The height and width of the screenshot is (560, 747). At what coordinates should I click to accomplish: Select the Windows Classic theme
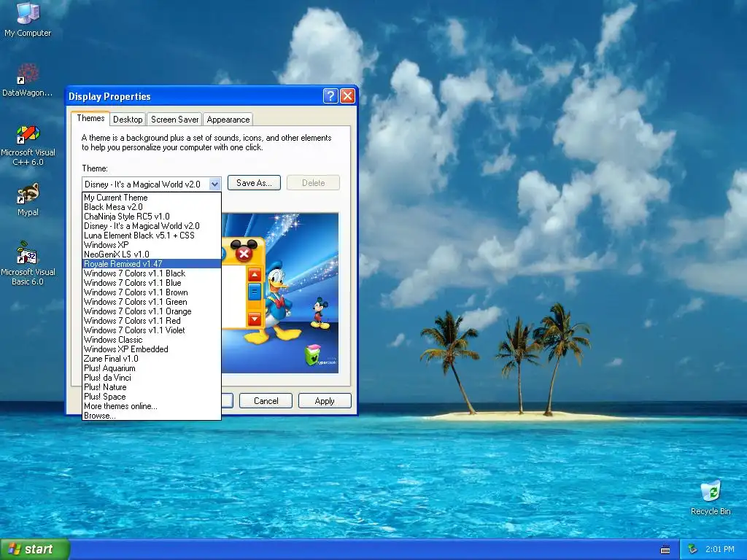coord(152,340)
